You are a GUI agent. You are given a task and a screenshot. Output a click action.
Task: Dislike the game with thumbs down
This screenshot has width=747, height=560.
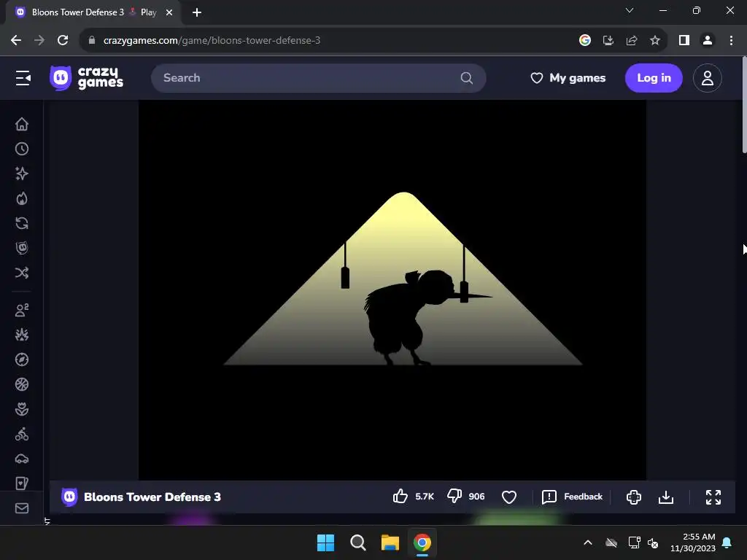pos(454,497)
